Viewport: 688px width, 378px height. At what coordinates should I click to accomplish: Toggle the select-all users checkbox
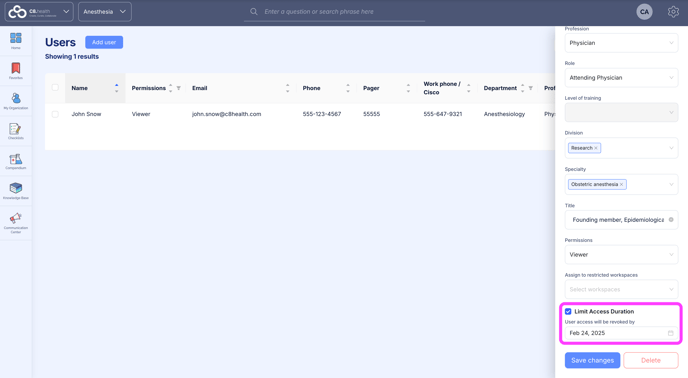tap(55, 87)
